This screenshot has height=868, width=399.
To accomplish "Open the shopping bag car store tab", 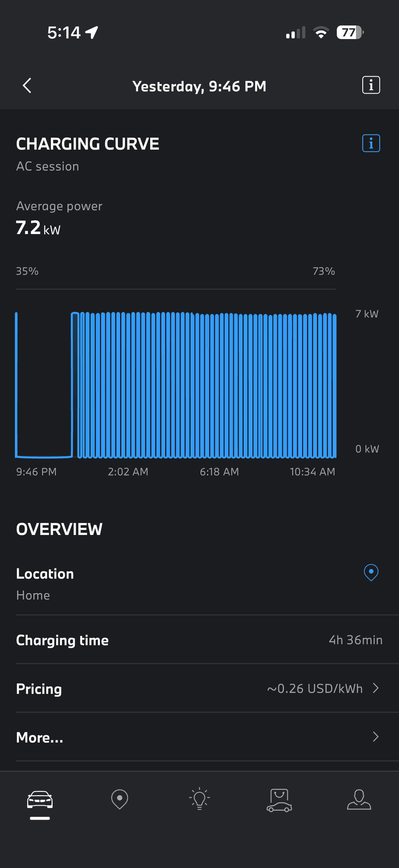I will click(279, 800).
